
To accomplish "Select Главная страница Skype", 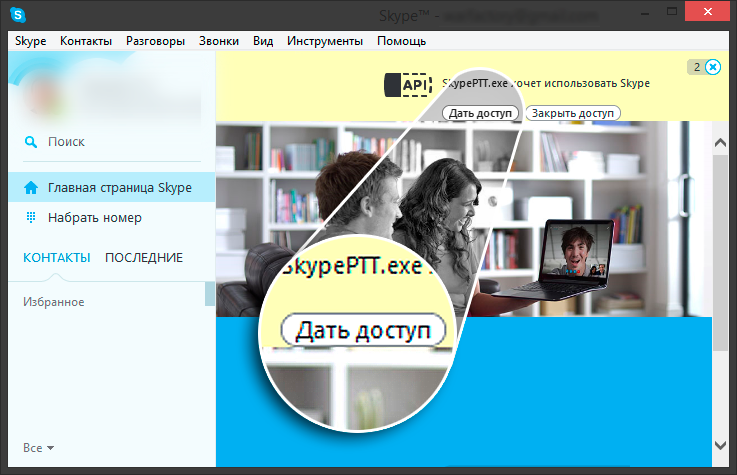I will (112, 187).
